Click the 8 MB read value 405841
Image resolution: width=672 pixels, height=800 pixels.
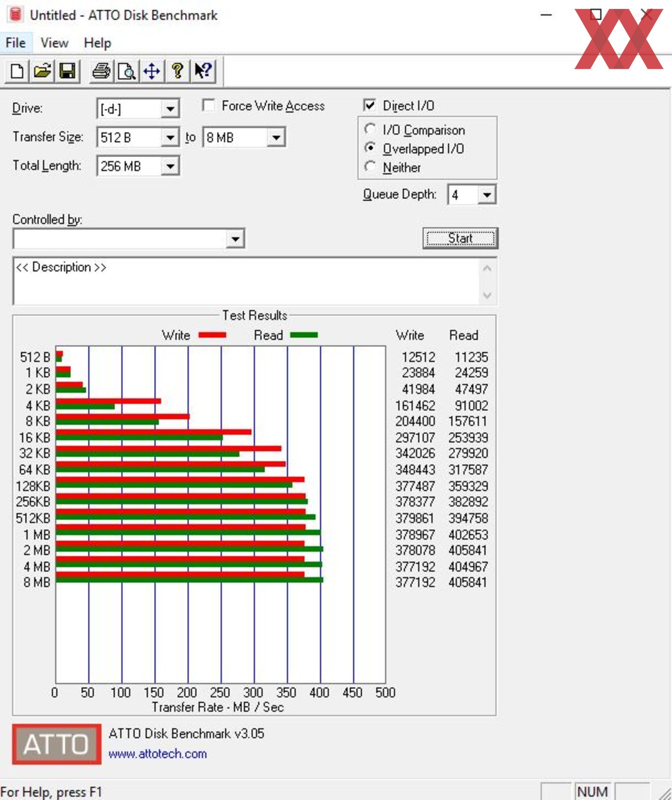[468, 582]
